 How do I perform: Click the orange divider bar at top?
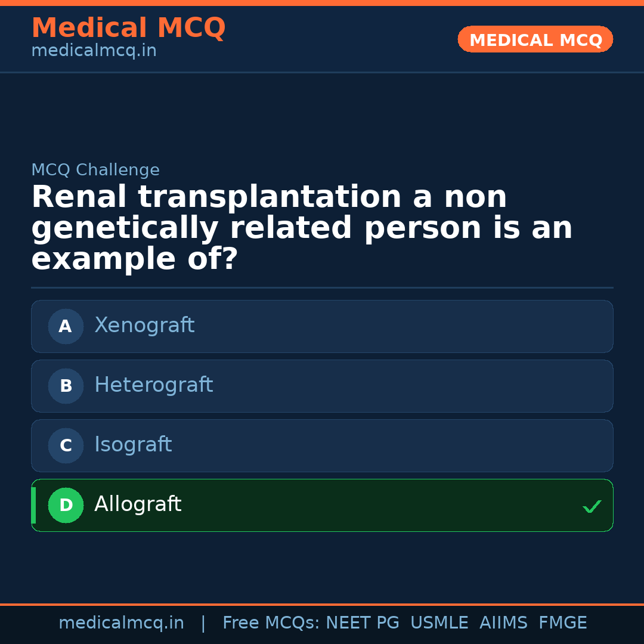point(322,3)
